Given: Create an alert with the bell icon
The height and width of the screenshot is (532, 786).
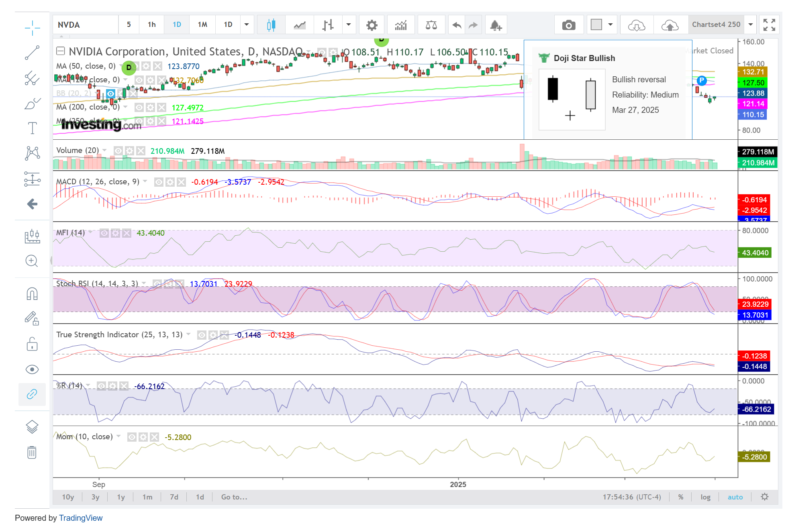Looking at the screenshot, I should (496, 25).
